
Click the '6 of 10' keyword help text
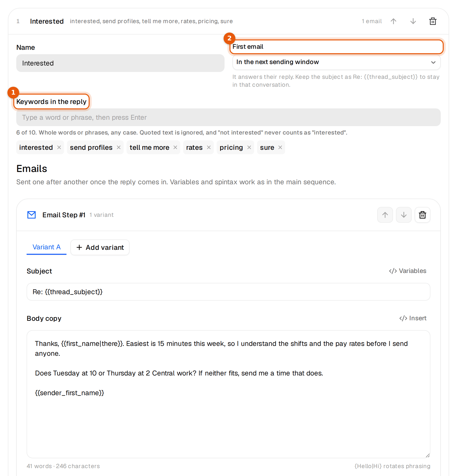(182, 133)
